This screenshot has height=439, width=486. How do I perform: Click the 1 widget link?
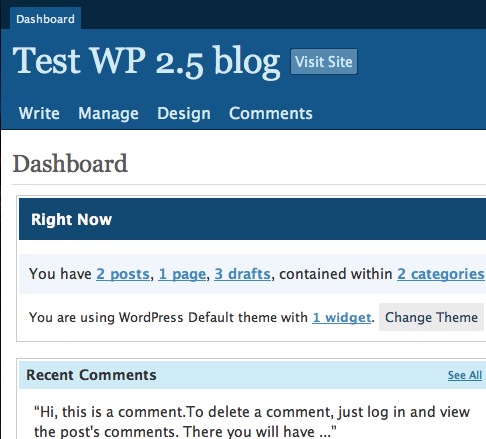(342, 317)
